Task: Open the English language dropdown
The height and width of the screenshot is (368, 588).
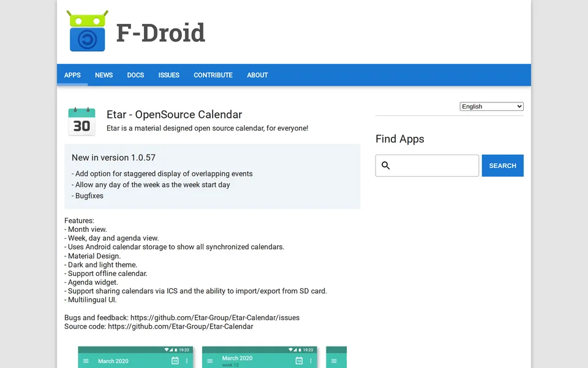Action: point(491,106)
